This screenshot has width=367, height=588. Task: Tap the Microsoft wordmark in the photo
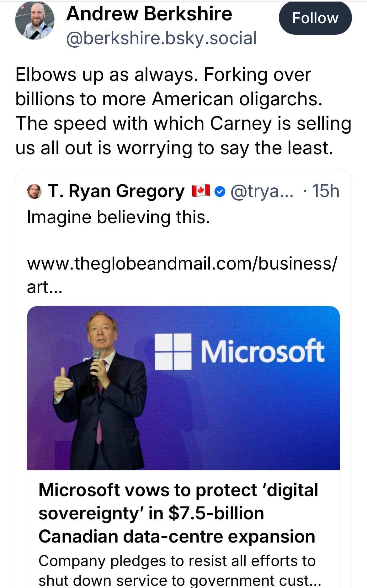pyautogui.click(x=262, y=351)
